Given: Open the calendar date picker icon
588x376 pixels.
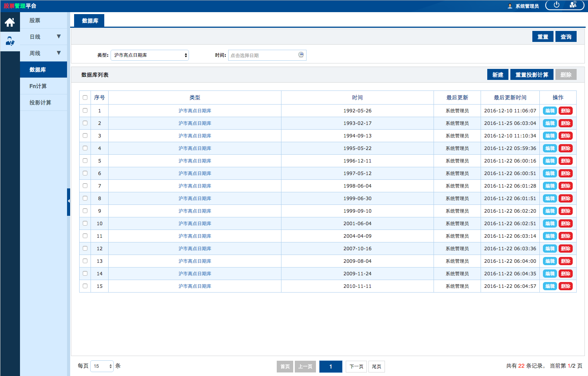Looking at the screenshot, I should point(301,55).
